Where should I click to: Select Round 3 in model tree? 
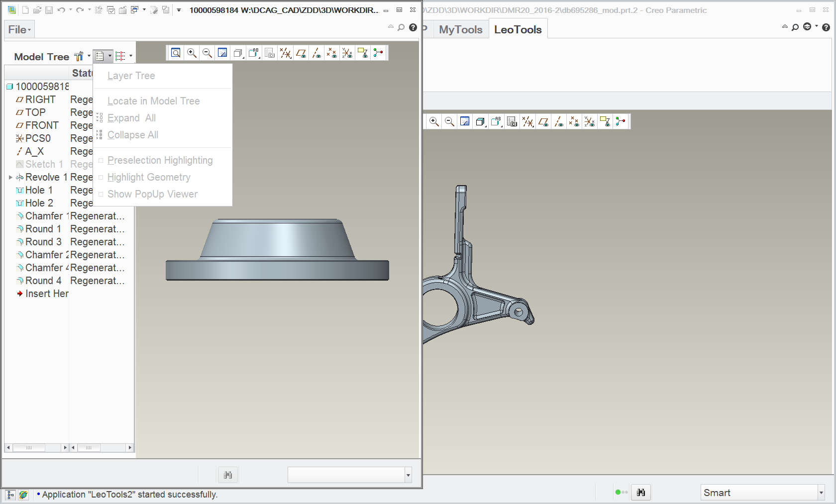point(39,242)
